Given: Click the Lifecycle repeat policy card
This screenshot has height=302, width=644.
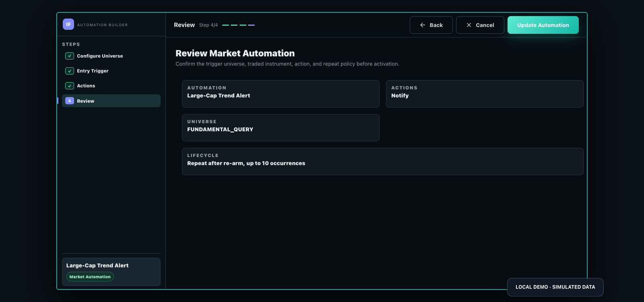Looking at the screenshot, I should tap(383, 161).
